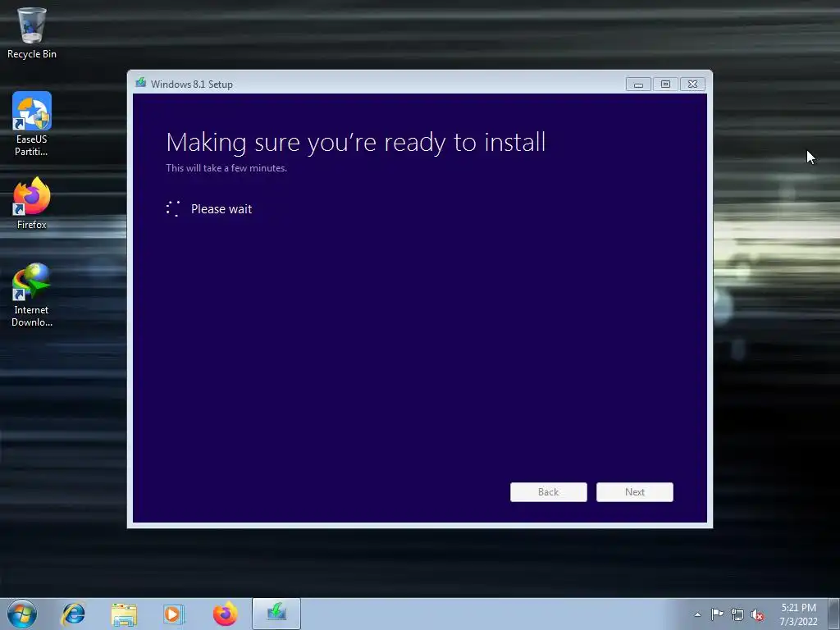Click the Next button in Setup
This screenshot has height=630, width=840.
point(635,492)
